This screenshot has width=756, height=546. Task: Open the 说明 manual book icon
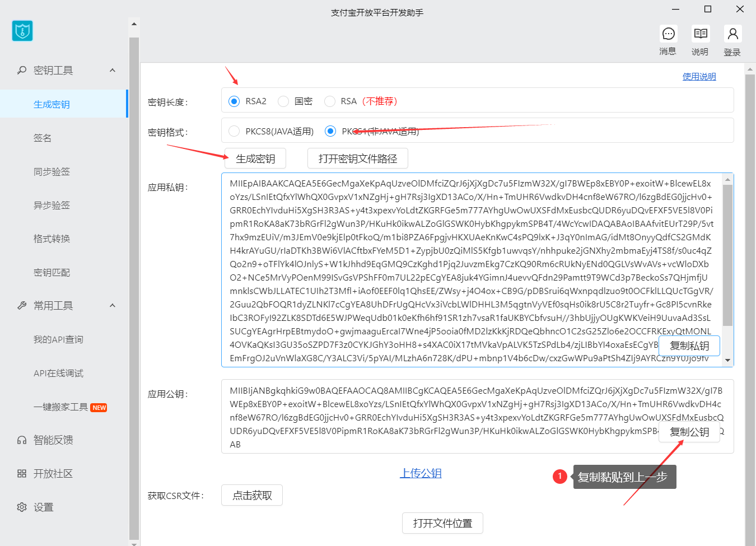(x=700, y=34)
